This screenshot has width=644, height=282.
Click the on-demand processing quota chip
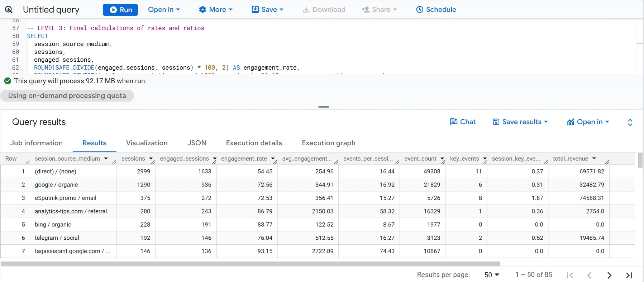pos(67,96)
